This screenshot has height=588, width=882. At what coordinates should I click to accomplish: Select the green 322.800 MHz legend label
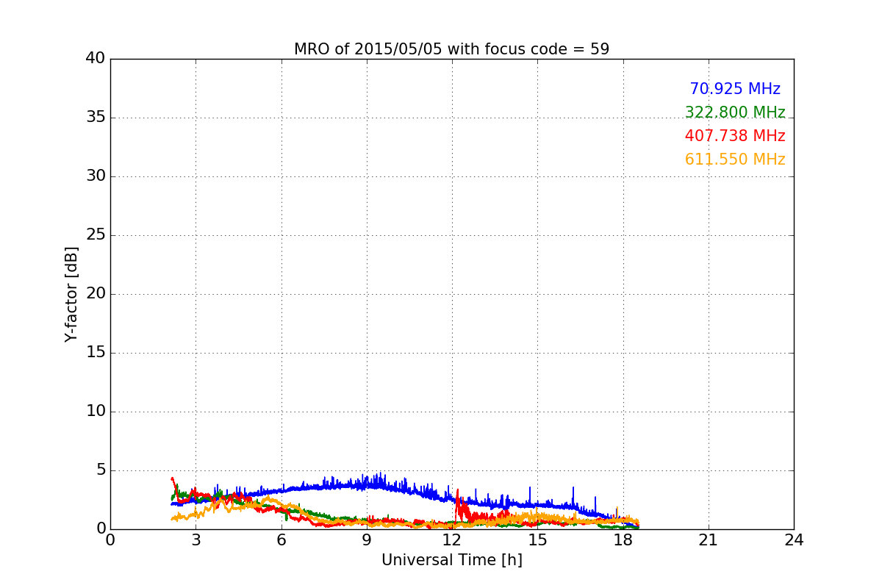pos(735,112)
